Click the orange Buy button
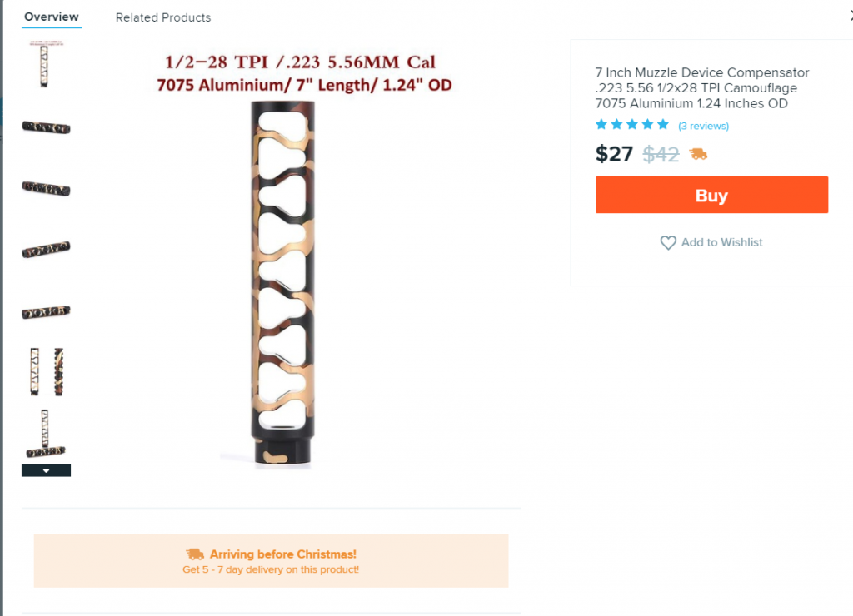The width and height of the screenshot is (853, 616). coord(711,195)
